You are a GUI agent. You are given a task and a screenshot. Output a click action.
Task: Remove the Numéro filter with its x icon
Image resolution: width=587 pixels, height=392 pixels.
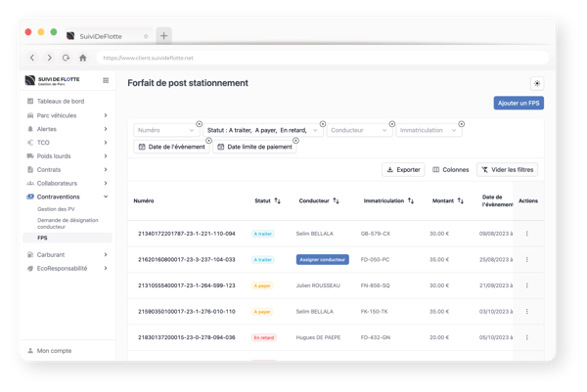[199, 123]
